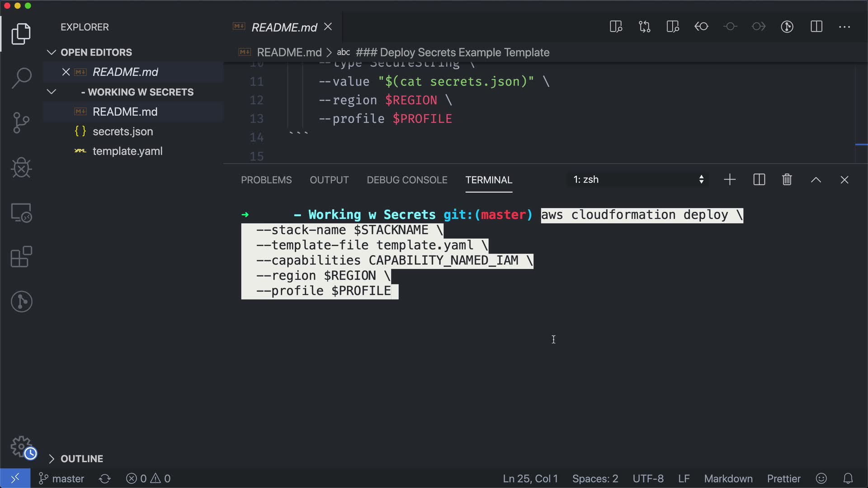This screenshot has width=868, height=488.
Task: Click the Open Preview to Side icon
Action: (616, 27)
